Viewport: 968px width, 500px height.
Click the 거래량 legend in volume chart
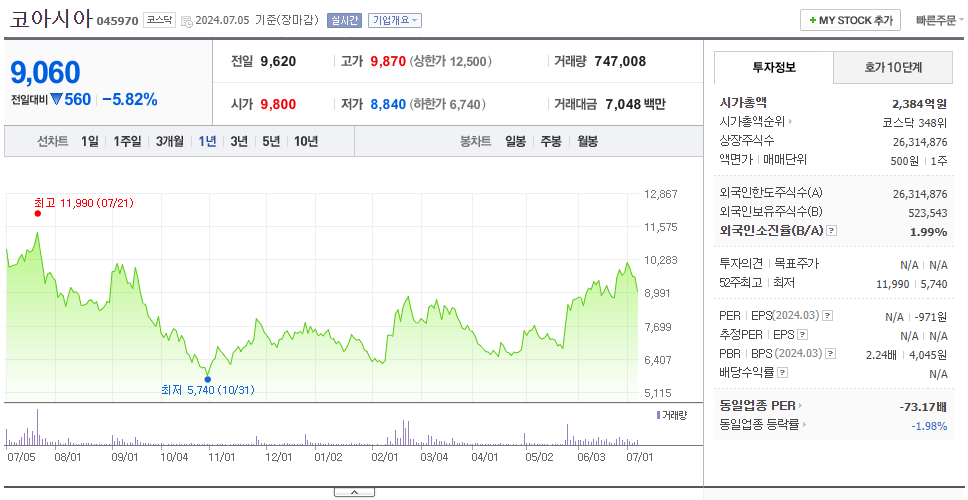point(672,415)
